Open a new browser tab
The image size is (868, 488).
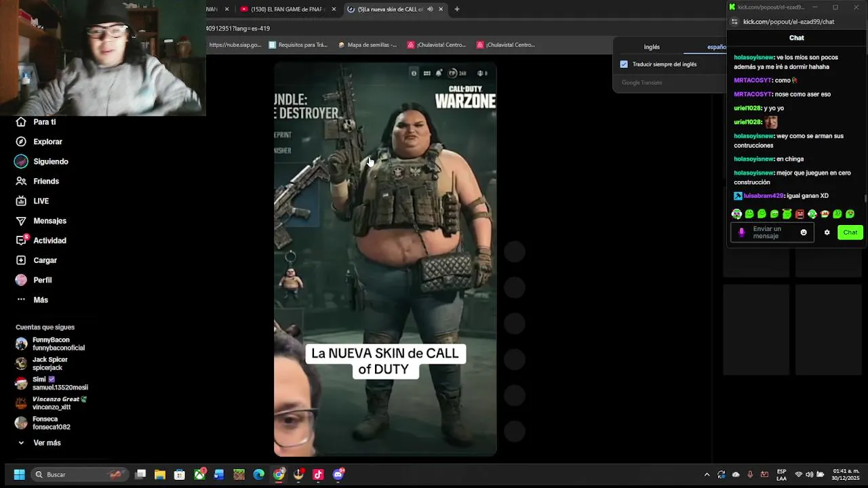(x=457, y=9)
